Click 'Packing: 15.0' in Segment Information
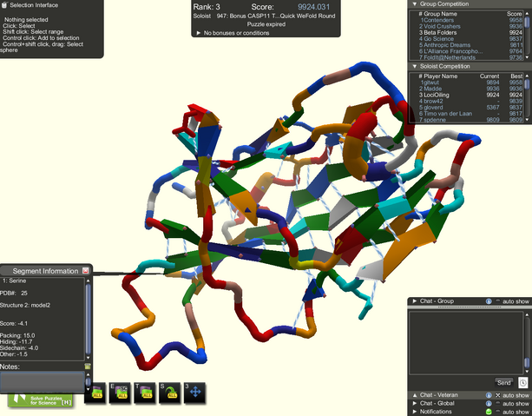This screenshot has width=532, height=416. 17,335
